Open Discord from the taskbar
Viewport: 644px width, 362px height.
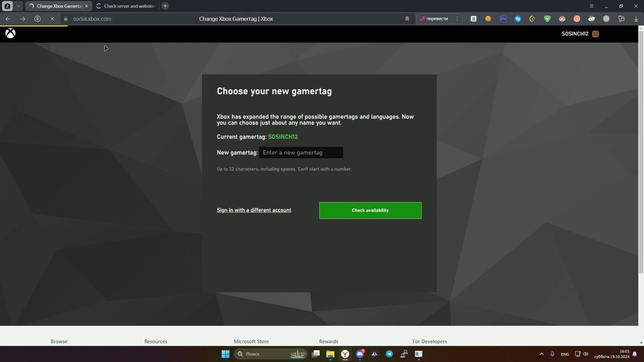pyautogui.click(x=360, y=354)
